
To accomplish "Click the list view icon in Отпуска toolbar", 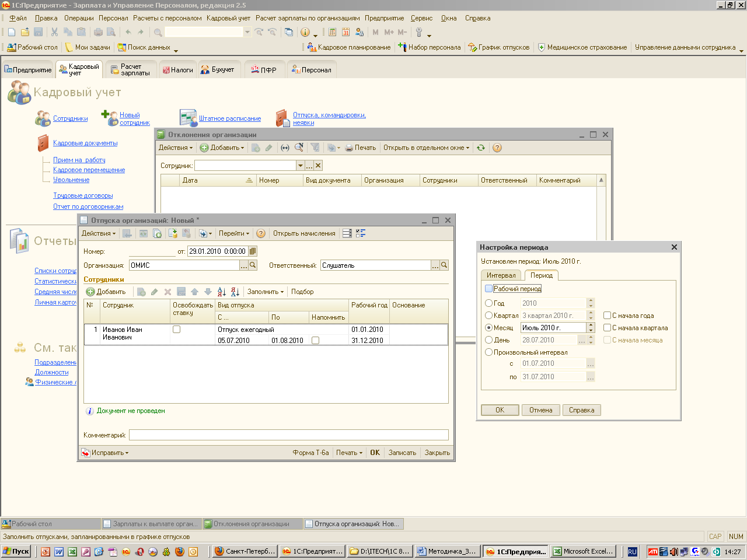I will pyautogui.click(x=347, y=233).
